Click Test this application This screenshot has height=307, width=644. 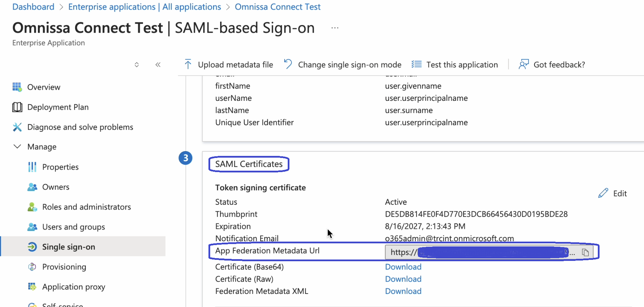[462, 65]
